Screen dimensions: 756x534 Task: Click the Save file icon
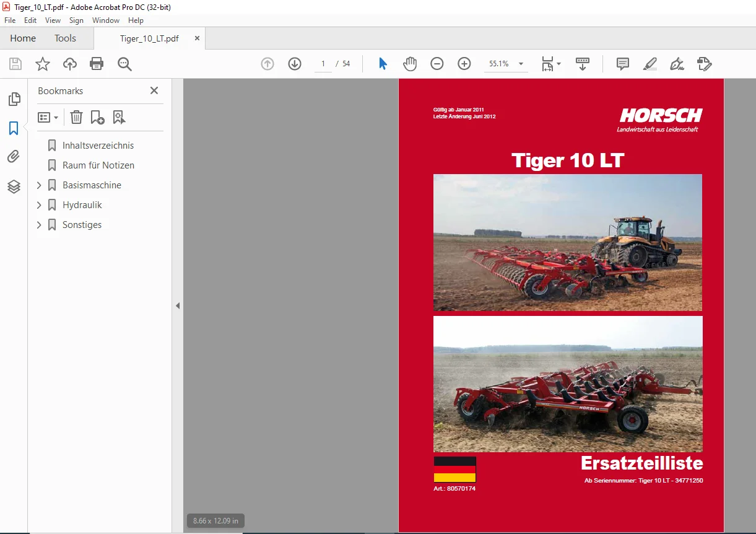pos(15,64)
